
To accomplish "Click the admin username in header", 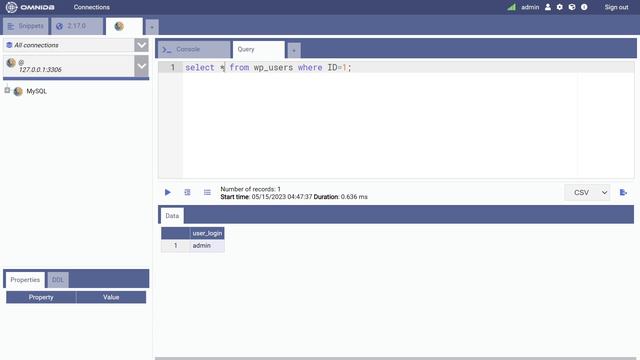I will tap(530, 7).
